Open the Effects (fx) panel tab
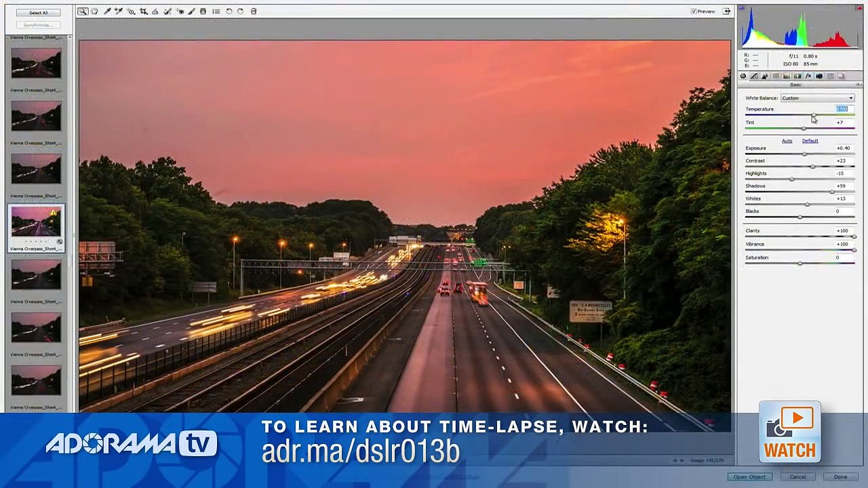 click(x=808, y=76)
